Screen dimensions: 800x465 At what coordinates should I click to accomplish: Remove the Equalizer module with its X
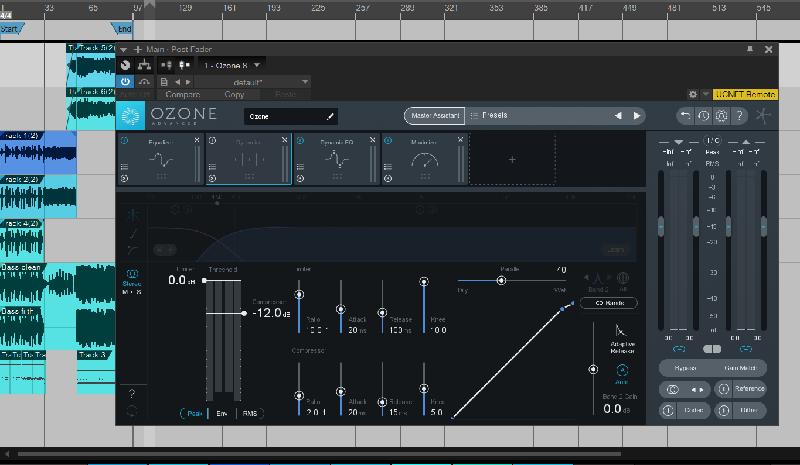pos(197,140)
